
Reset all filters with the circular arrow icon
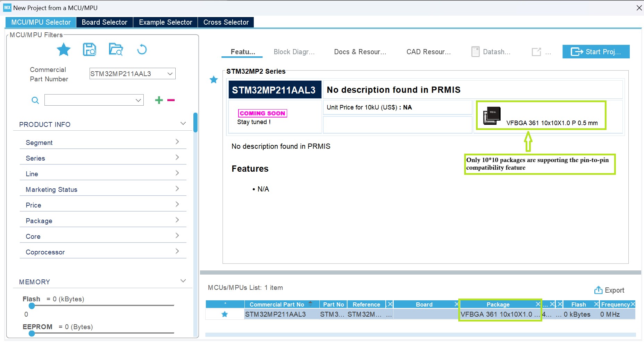pos(142,50)
